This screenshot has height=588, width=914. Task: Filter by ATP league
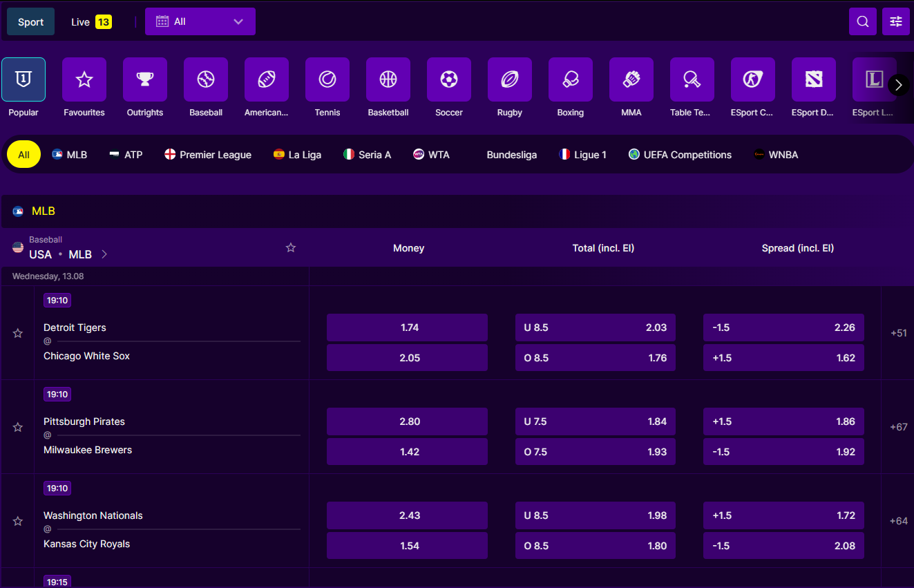126,155
